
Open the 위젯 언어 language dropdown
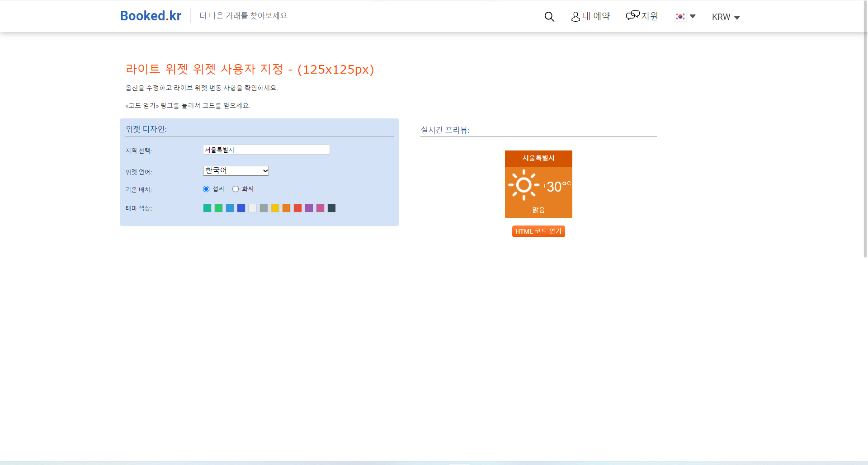(236, 171)
